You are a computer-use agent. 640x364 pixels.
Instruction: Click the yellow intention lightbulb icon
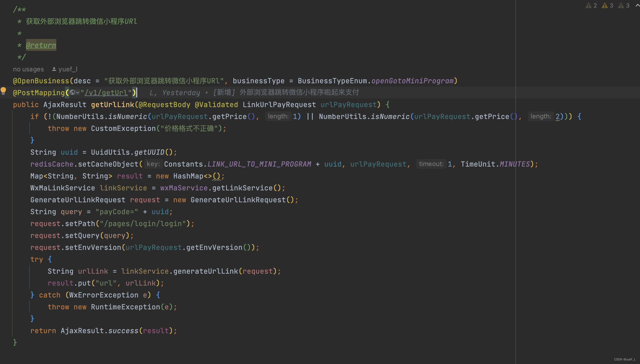coord(3,91)
